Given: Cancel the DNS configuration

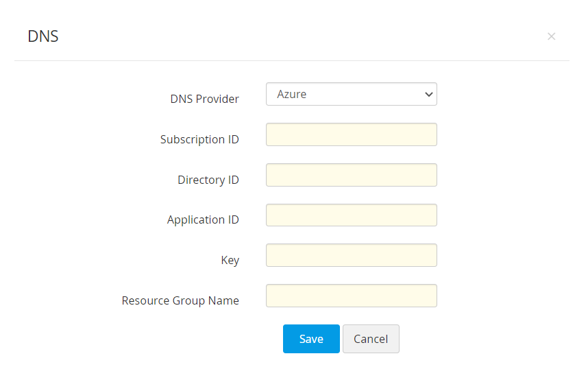Looking at the screenshot, I should (x=371, y=339).
